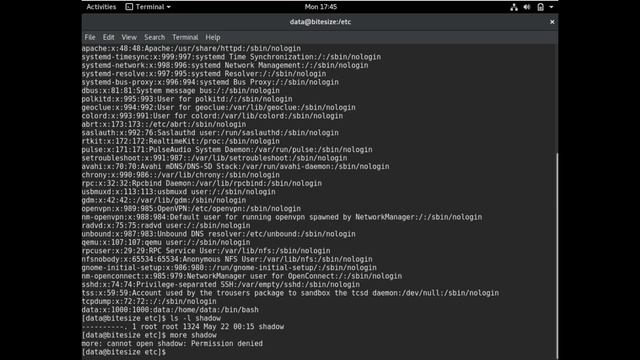Open the Terminal app menu in top bar
Screen dimensions: 640x360
(148, 7)
